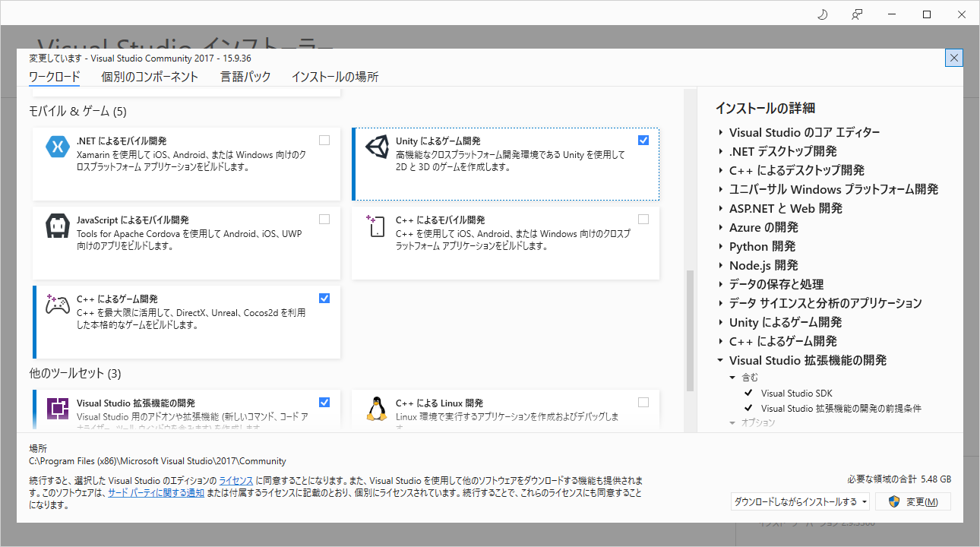
Task: Open the サード パーティに関する通知 link
Action: (x=156, y=493)
